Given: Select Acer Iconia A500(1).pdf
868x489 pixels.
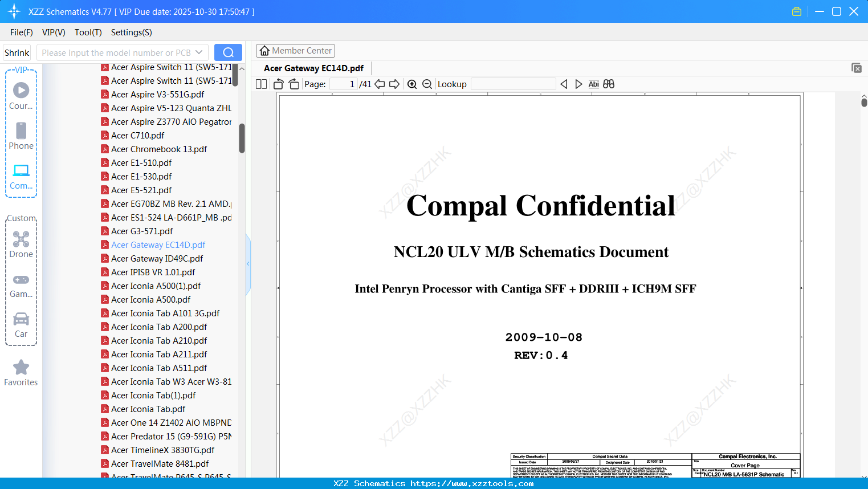Looking at the screenshot, I should tap(151, 286).
